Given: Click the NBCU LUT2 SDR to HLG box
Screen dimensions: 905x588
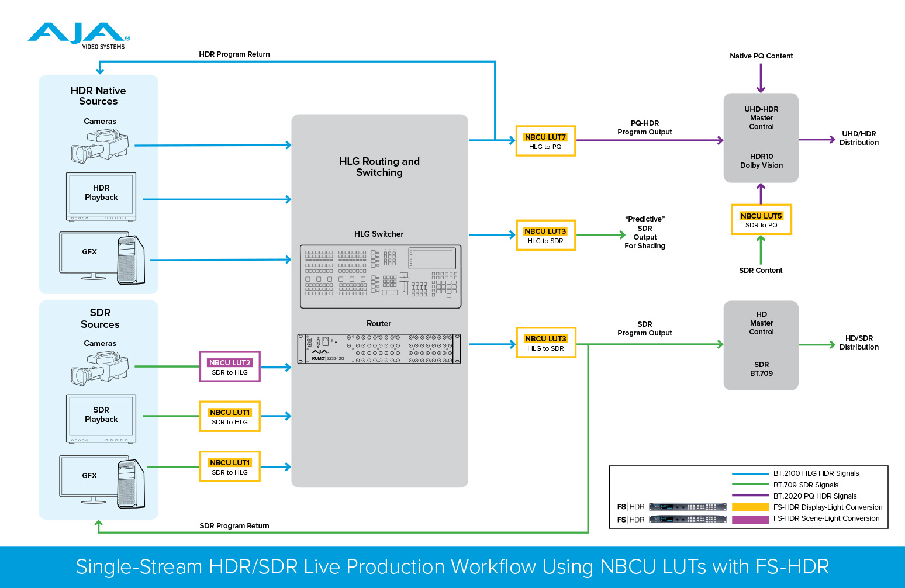Looking at the screenshot, I should (x=230, y=366).
